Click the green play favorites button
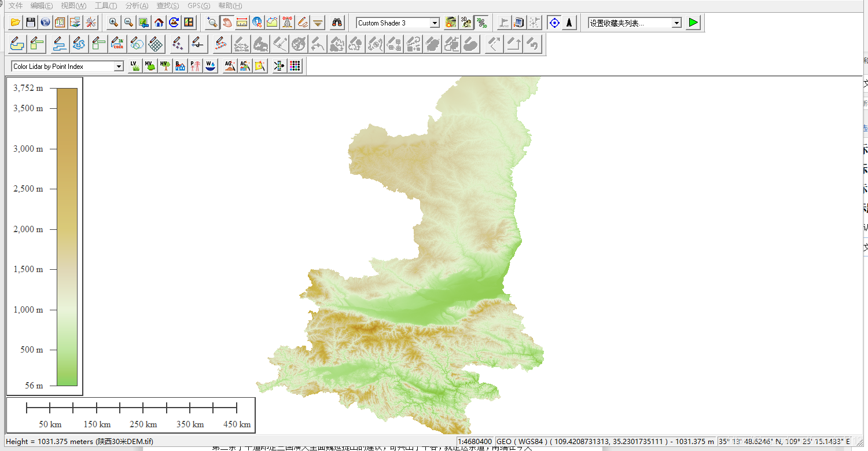Screen dimensions: 868x451 [693, 23]
